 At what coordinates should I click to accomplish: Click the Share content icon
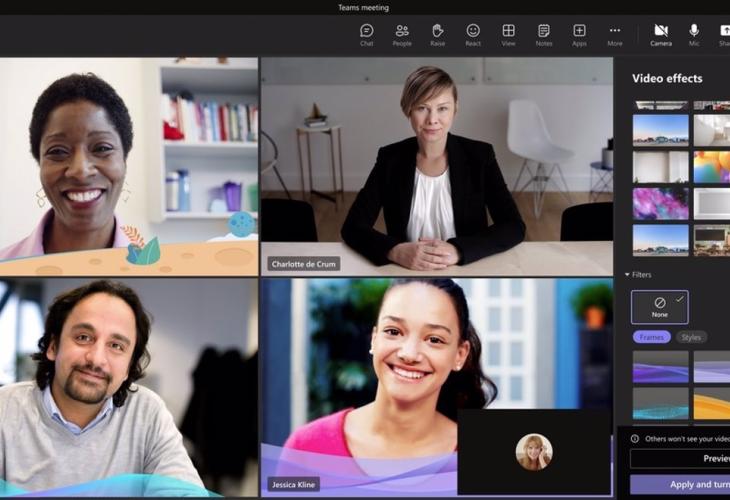pos(723,34)
